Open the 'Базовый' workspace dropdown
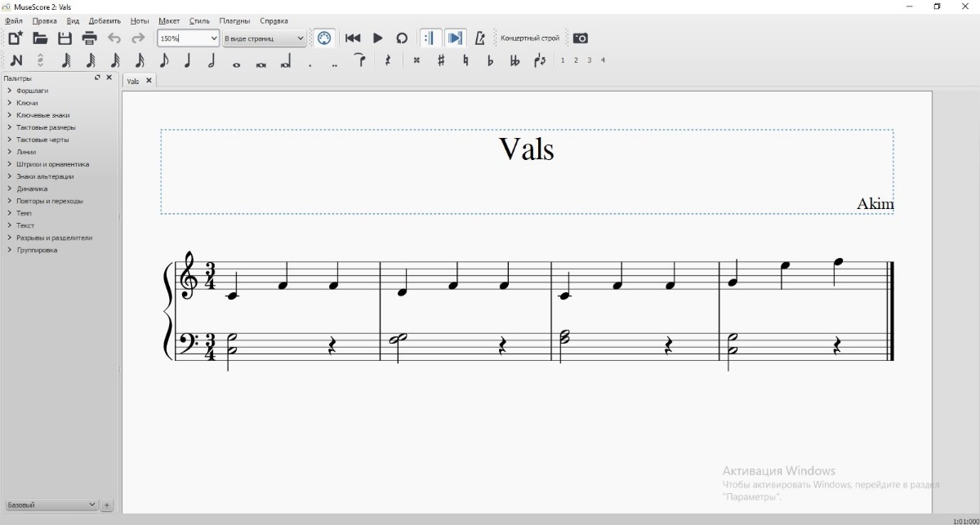 [x=51, y=505]
